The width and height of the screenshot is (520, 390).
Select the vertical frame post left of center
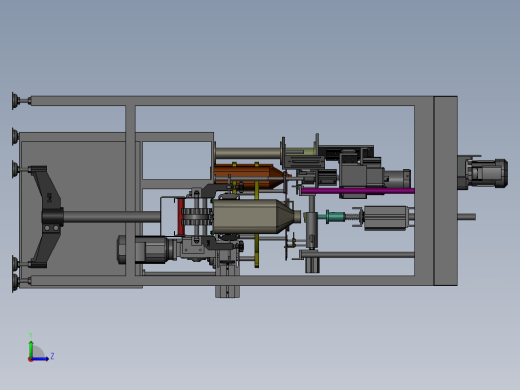pos(131,191)
